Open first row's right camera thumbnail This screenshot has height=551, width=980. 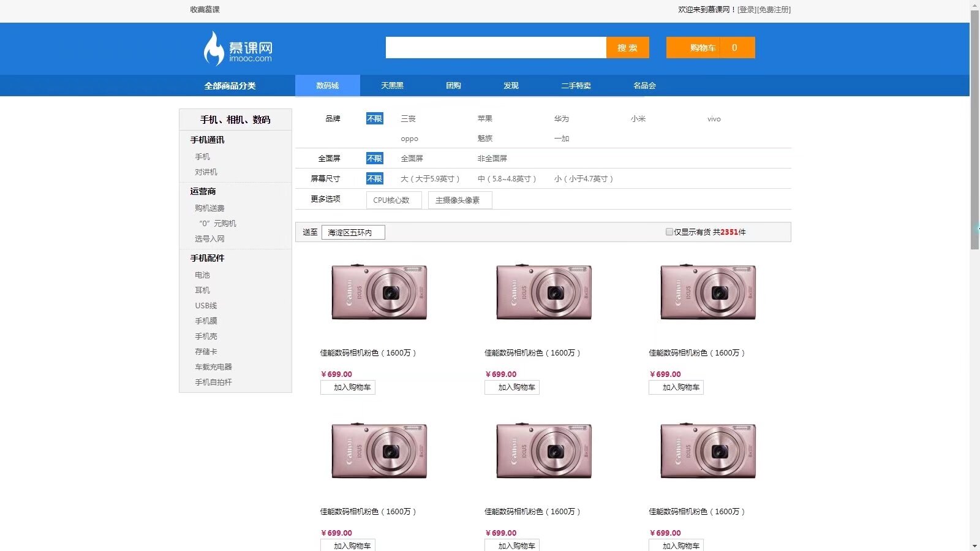(x=708, y=292)
